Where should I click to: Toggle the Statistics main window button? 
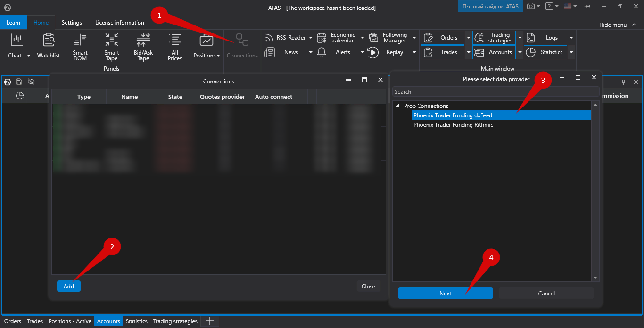pos(545,52)
